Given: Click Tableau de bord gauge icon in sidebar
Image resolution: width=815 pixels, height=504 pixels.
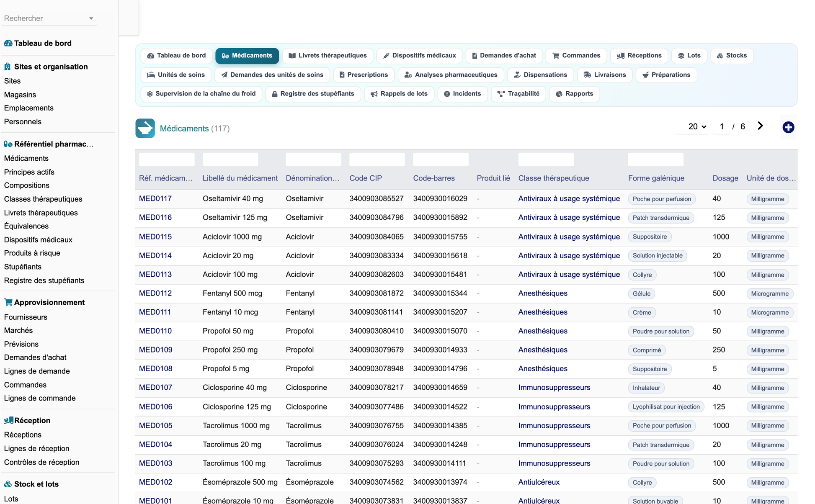Looking at the screenshot, I should coord(8,43).
